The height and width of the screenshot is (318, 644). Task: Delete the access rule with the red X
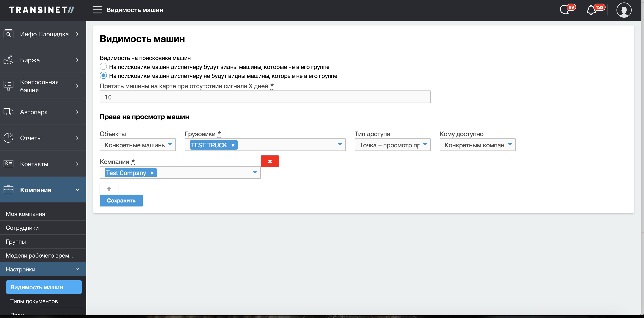[270, 161]
